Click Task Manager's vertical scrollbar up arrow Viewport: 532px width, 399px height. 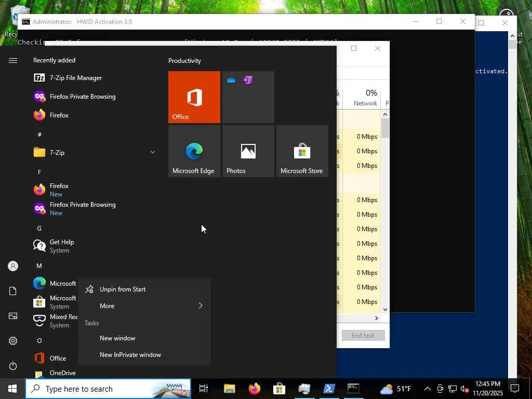tap(385, 115)
